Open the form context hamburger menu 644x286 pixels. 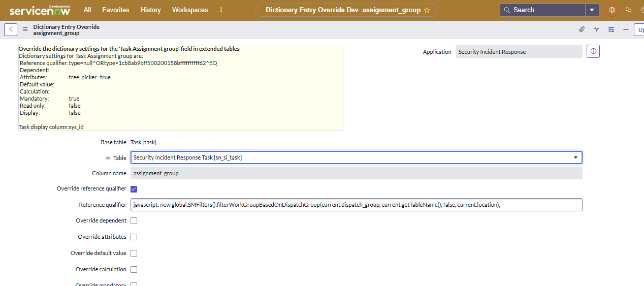pyautogui.click(x=25, y=29)
